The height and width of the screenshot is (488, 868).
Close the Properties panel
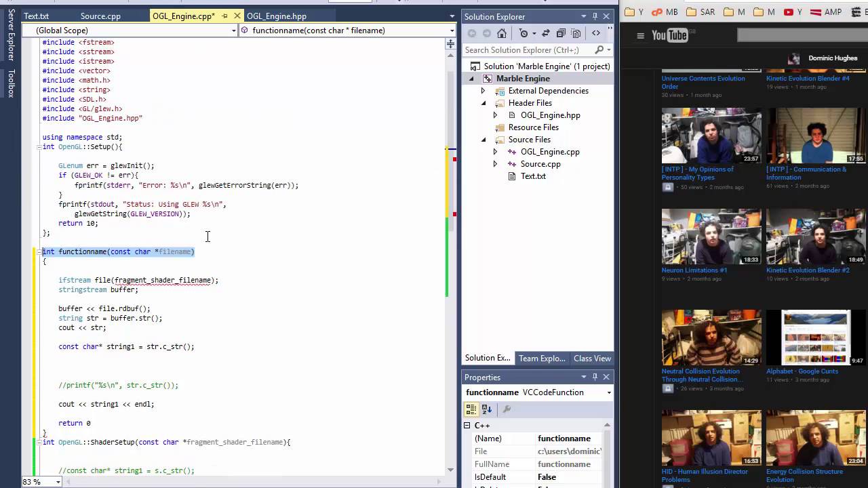(x=606, y=377)
